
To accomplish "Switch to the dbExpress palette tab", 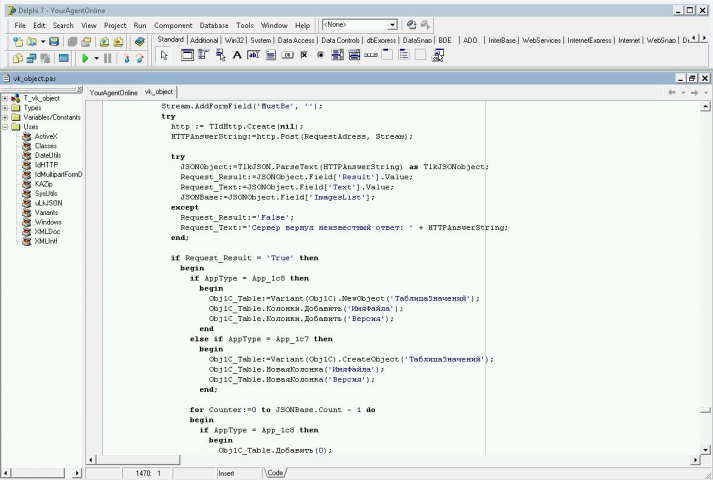I will [381, 40].
